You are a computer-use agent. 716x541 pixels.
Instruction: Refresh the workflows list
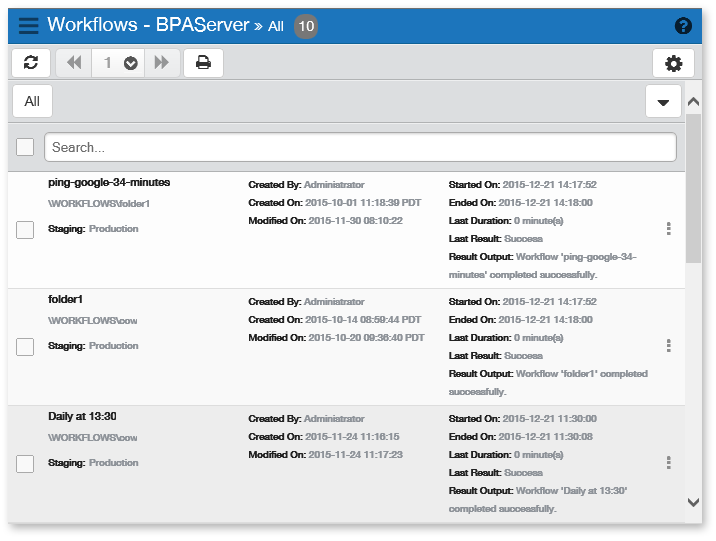click(31, 63)
